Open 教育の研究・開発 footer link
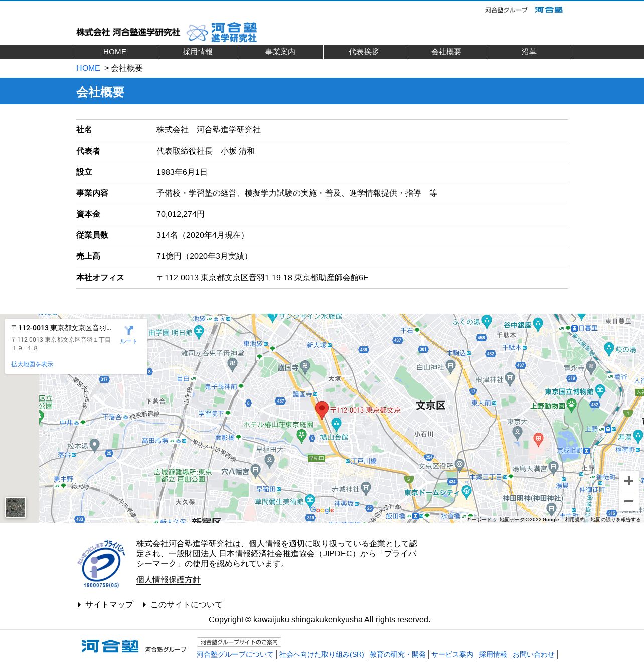This screenshot has width=644, height=669. click(x=398, y=655)
